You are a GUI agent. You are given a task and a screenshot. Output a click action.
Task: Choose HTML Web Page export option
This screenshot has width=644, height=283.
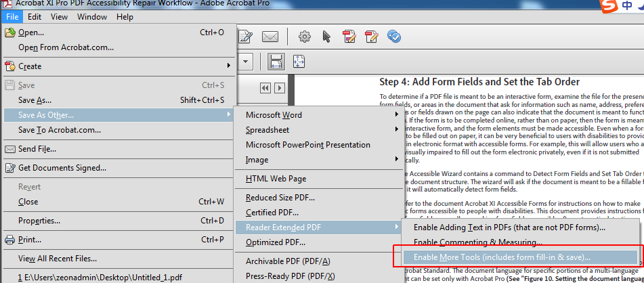pos(319,179)
